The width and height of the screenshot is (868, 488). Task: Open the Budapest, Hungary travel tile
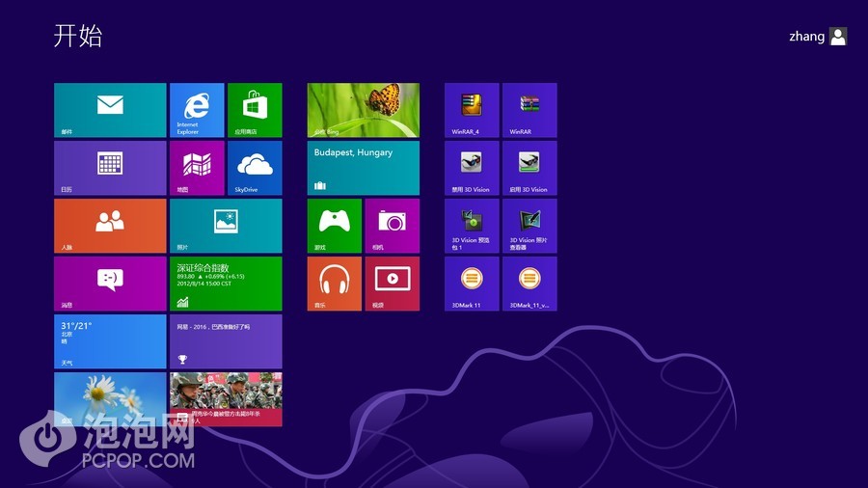(x=363, y=168)
